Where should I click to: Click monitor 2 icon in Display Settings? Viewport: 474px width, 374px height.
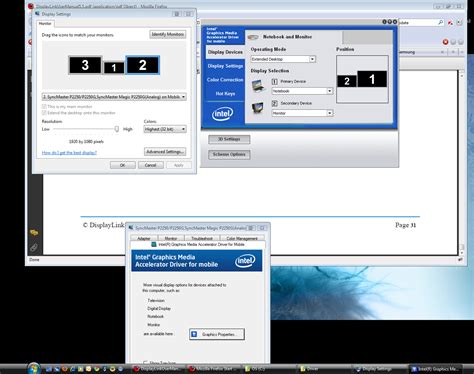click(x=142, y=65)
